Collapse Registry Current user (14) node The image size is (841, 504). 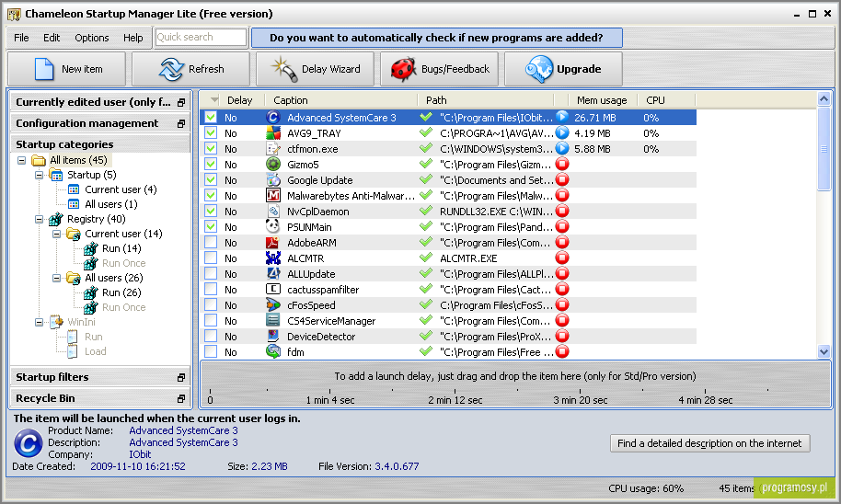pos(56,234)
